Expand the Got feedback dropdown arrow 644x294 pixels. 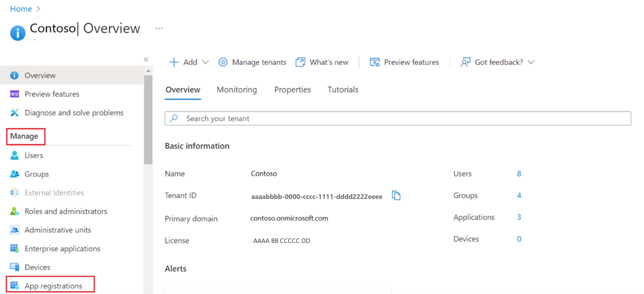pos(531,62)
